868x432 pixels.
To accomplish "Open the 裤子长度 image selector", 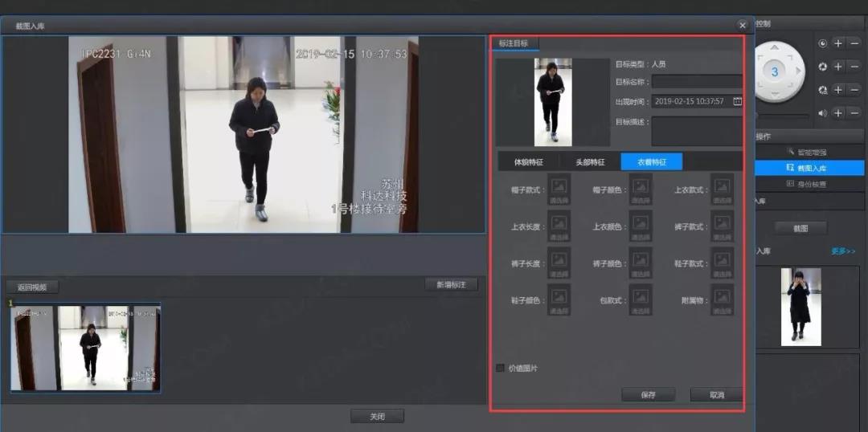I will tap(559, 263).
